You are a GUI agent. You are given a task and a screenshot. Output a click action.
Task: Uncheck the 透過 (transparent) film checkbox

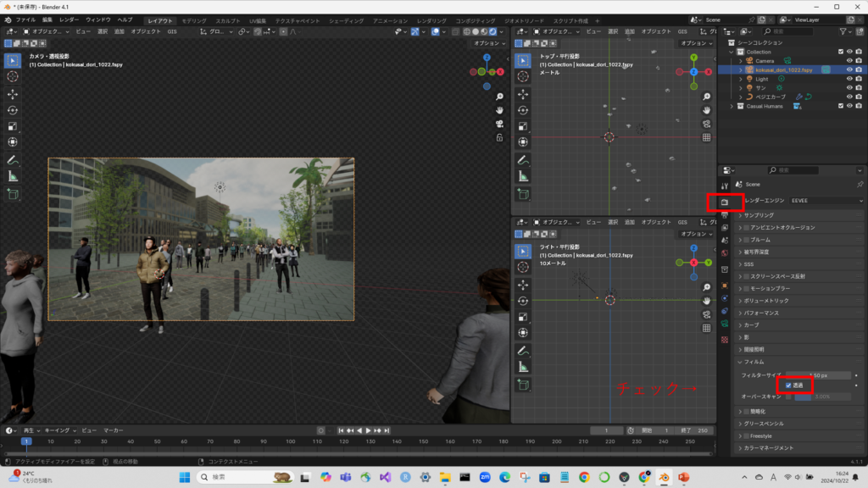789,385
